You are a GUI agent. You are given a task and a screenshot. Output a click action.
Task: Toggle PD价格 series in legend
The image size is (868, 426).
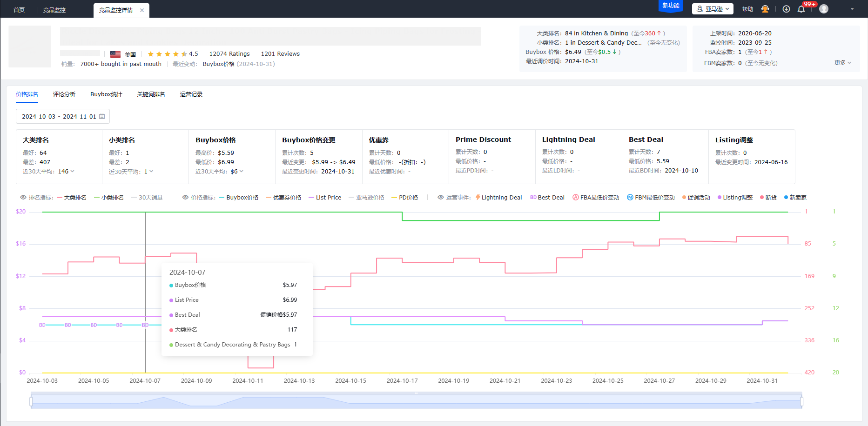(405, 197)
